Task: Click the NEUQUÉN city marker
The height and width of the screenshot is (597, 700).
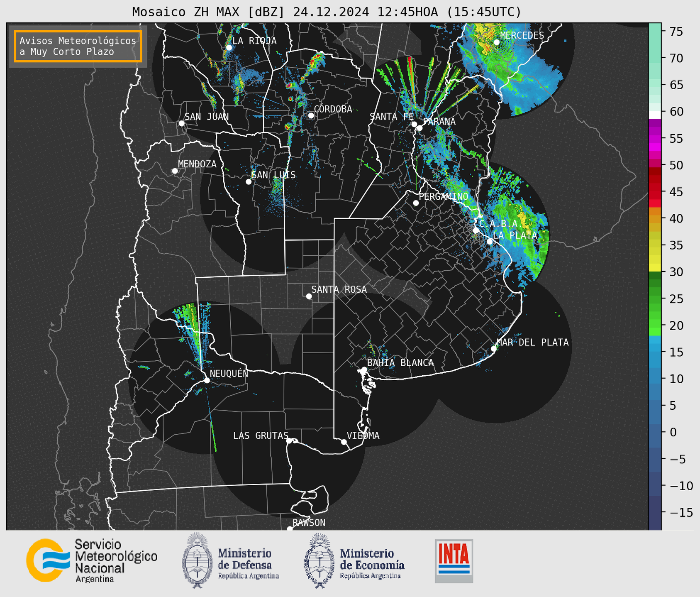Action: 207,380
